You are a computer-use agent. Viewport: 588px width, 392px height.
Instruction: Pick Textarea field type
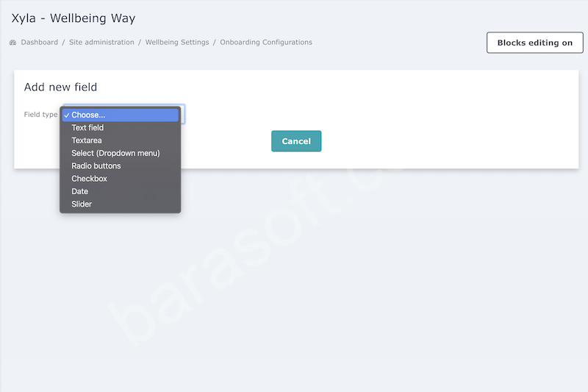pyautogui.click(x=120, y=140)
